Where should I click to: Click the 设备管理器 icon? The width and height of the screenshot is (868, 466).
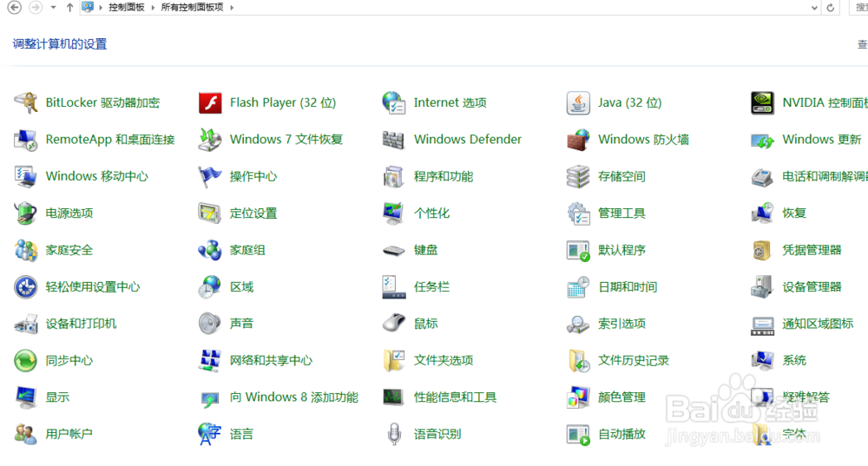[762, 286]
